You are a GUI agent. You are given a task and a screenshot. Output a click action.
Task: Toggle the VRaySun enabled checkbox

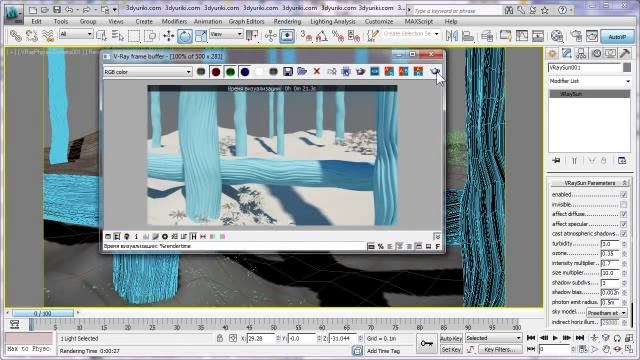(623, 195)
